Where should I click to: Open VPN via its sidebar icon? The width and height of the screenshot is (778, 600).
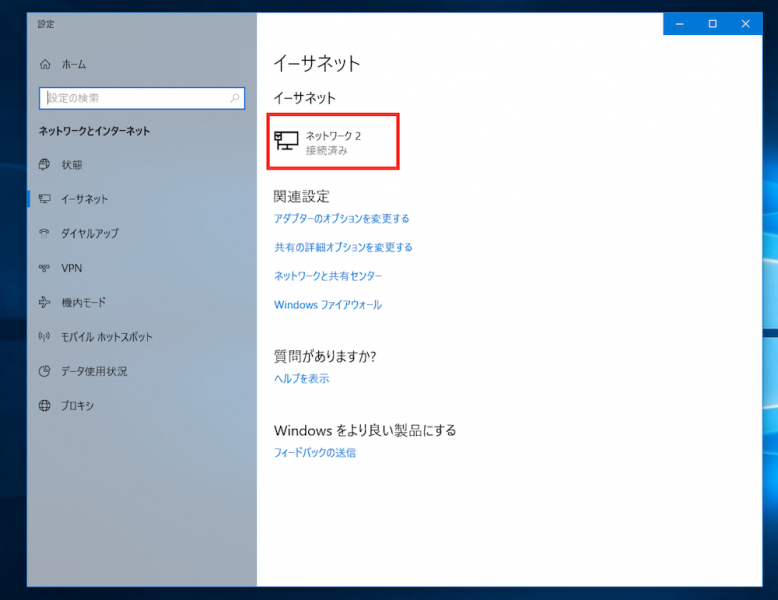44,268
